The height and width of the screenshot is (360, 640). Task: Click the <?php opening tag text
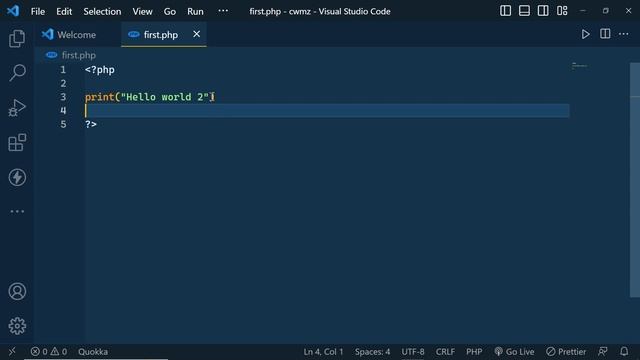(100, 70)
